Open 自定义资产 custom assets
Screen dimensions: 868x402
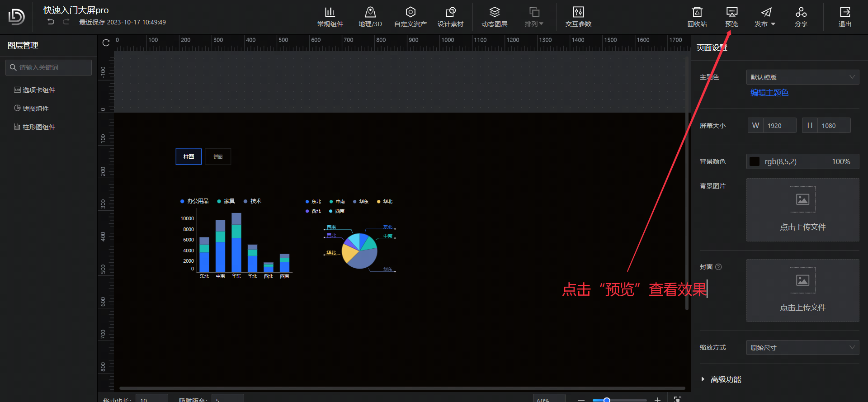(x=410, y=17)
